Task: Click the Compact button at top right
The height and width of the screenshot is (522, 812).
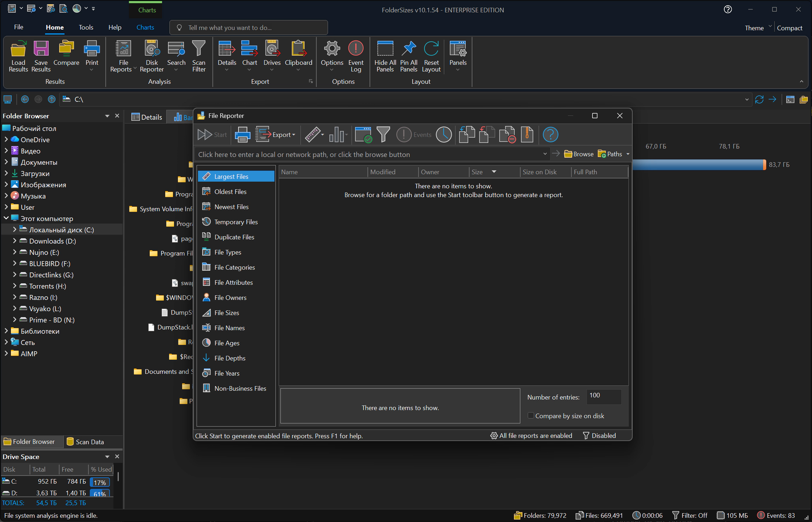Action: click(789, 28)
